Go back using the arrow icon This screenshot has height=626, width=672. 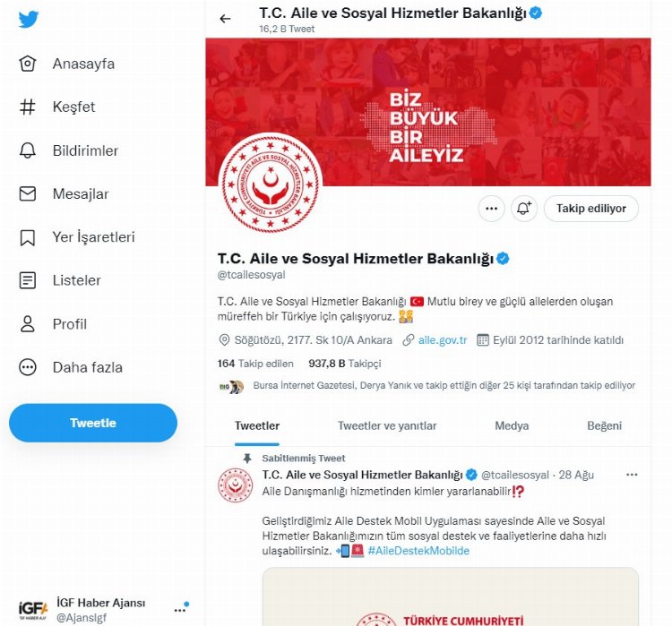click(x=225, y=19)
